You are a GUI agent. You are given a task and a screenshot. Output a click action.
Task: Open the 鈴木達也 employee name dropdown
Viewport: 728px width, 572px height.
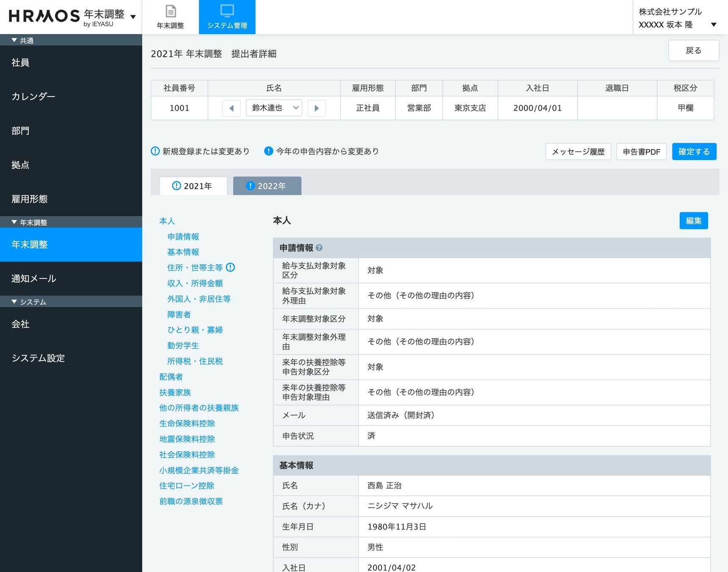274,108
